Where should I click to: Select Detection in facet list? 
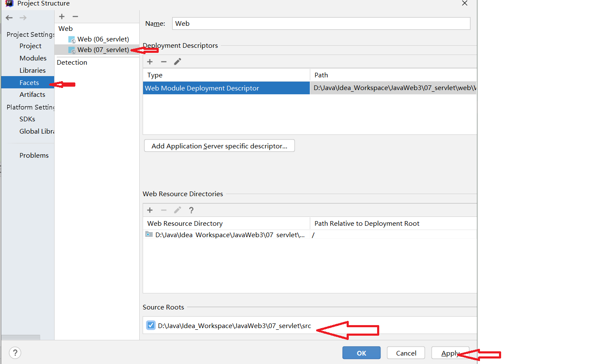click(72, 62)
